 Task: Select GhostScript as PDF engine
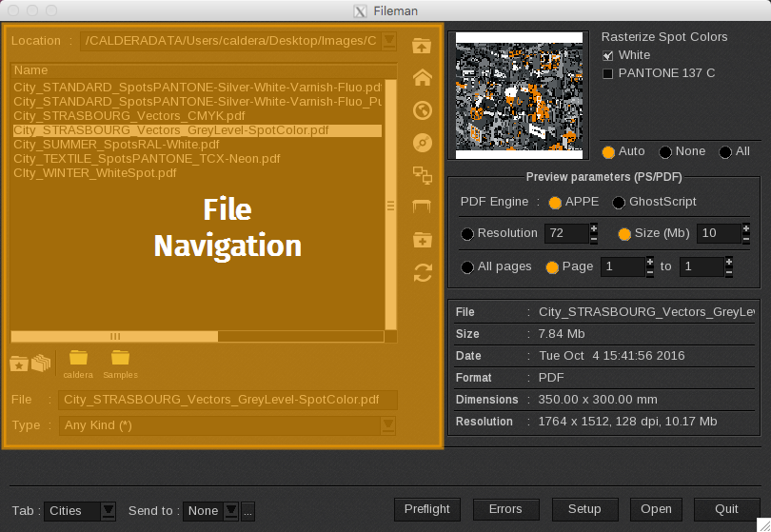(x=619, y=203)
